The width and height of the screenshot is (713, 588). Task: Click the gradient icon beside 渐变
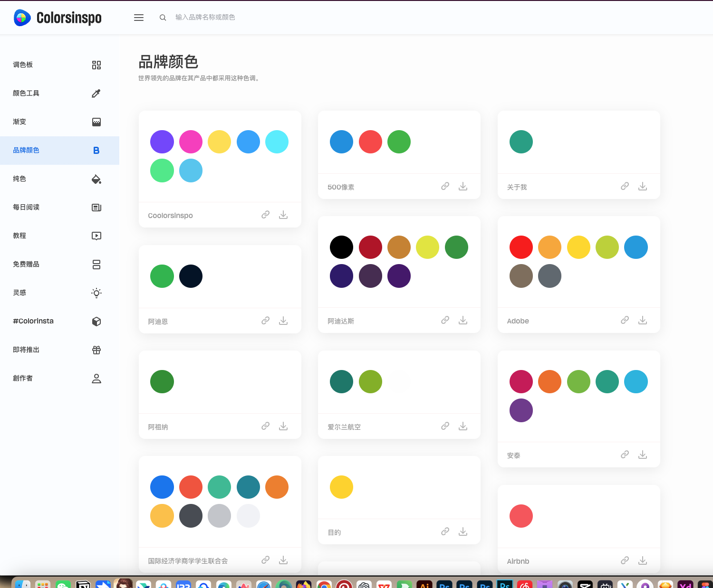coord(96,122)
